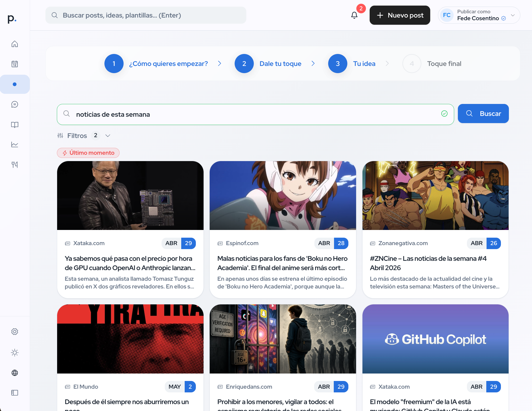The image size is (532, 411).
Task: Click the red halftone face thumbnail
Action: click(130, 339)
